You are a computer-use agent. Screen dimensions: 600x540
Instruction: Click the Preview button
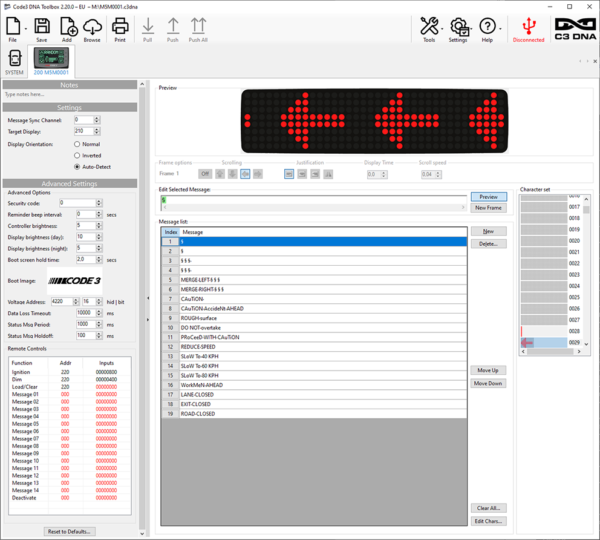point(489,197)
